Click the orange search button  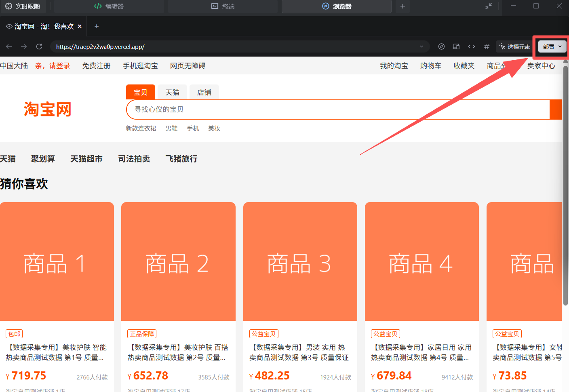coord(556,110)
